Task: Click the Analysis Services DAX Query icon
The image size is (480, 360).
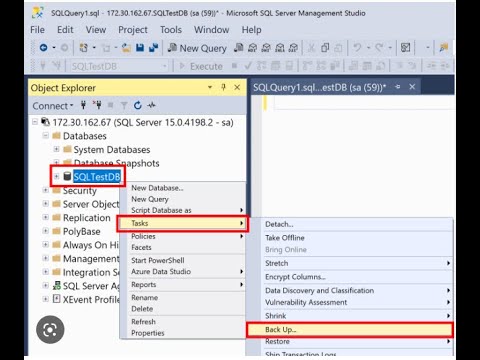Action: [293, 48]
